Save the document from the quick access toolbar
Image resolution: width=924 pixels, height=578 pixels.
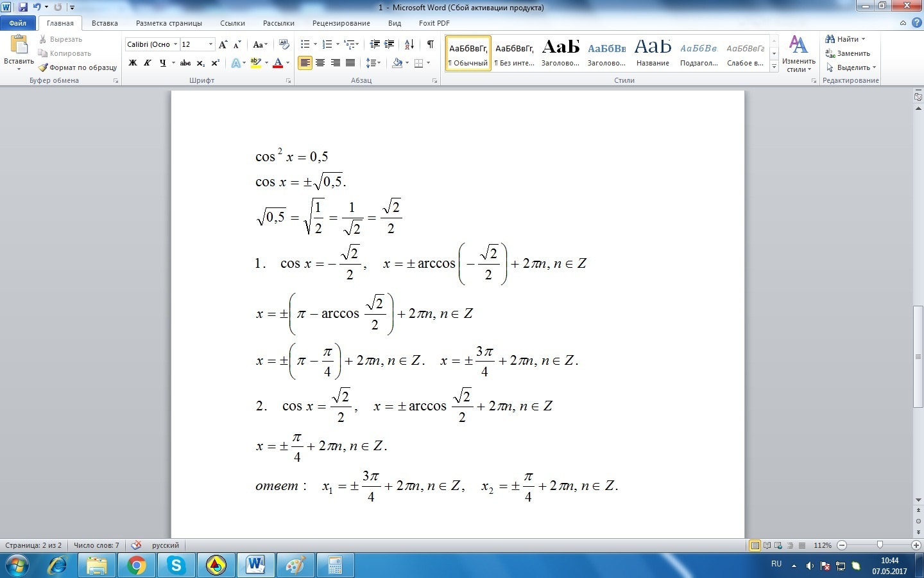[x=23, y=7]
